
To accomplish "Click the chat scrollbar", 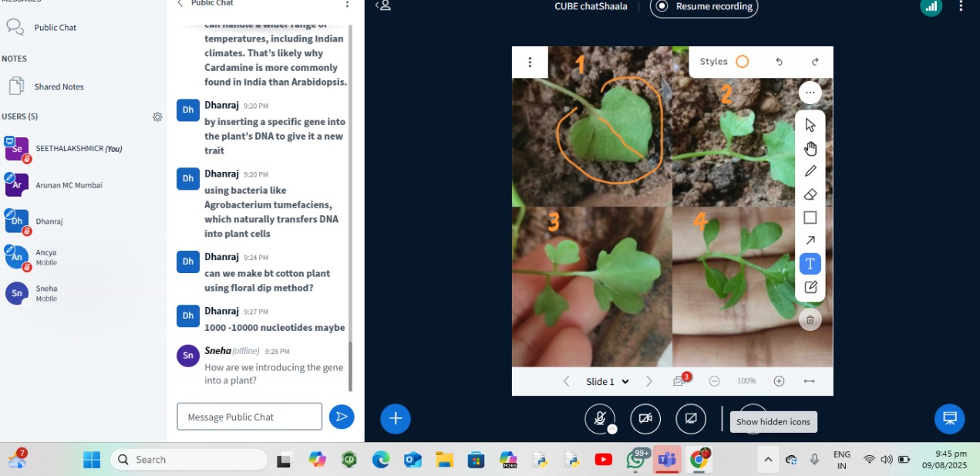I will pos(351,366).
